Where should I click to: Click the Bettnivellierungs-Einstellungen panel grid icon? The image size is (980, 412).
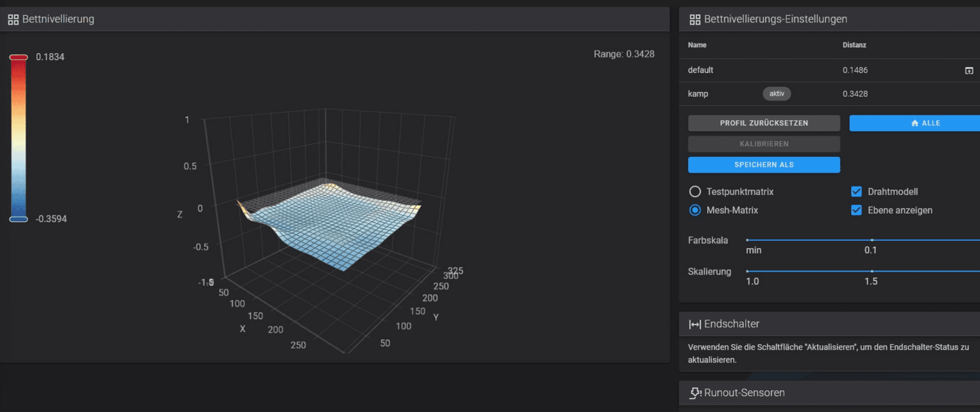(695, 19)
